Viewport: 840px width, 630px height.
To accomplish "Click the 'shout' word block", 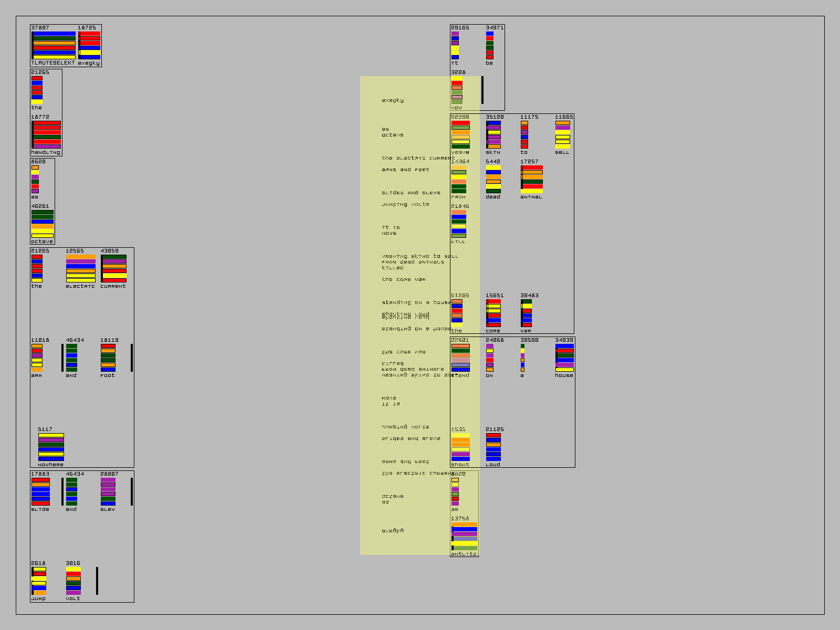I will 460,447.
